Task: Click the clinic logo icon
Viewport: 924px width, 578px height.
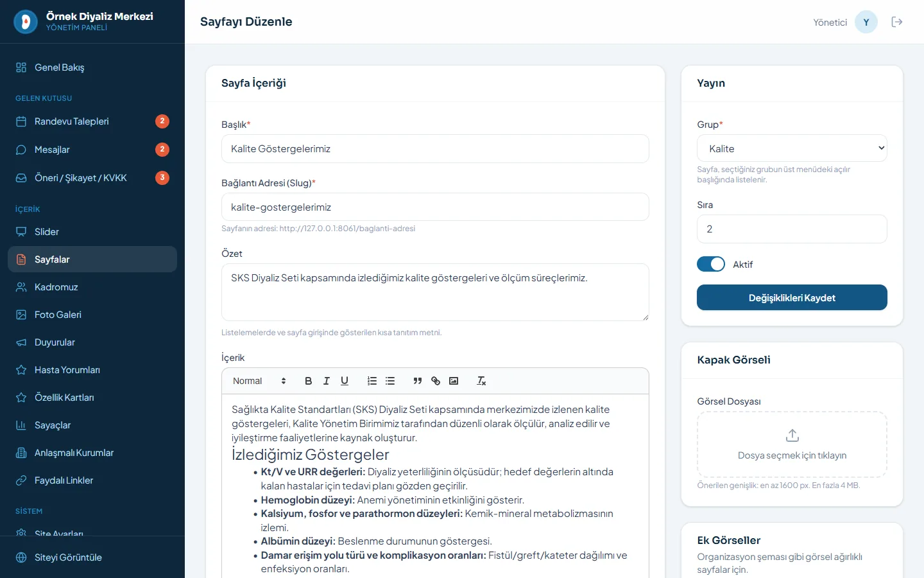Action: (x=26, y=22)
